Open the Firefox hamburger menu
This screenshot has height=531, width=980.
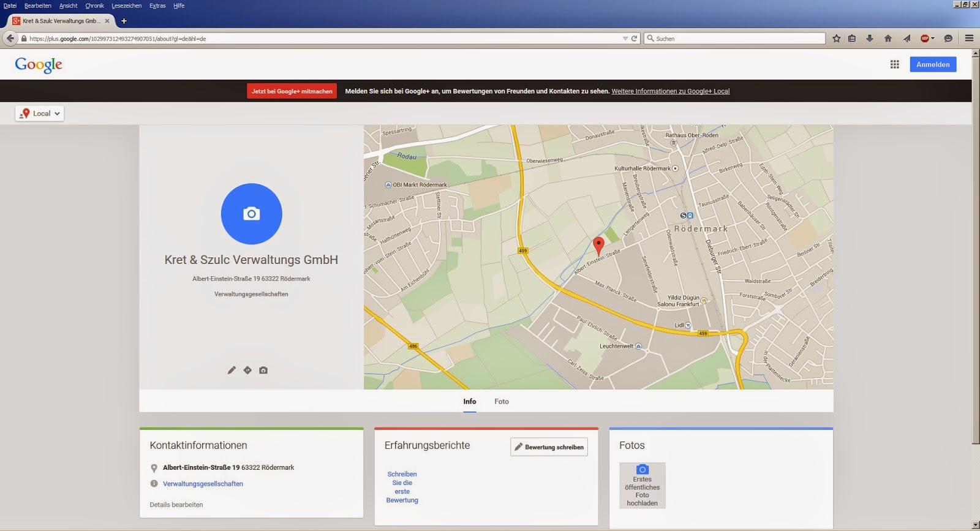[x=969, y=38]
